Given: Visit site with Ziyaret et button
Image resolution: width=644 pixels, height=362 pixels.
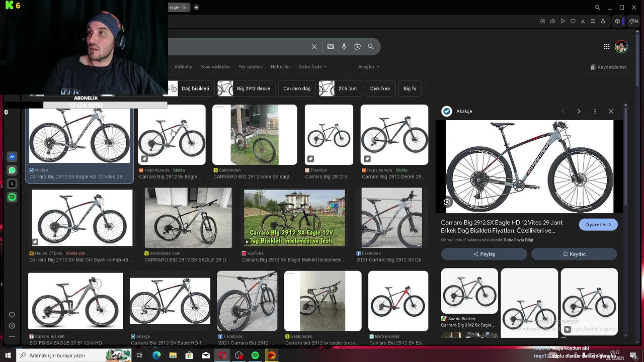Looking at the screenshot, I should (x=598, y=225).
